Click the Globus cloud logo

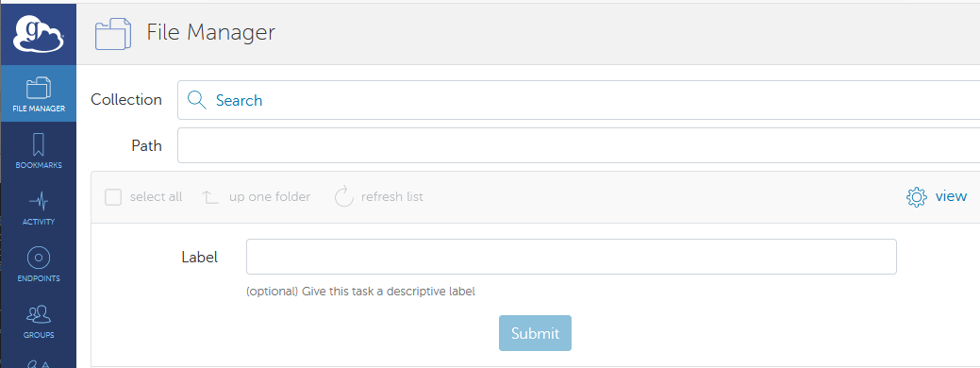tap(38, 35)
